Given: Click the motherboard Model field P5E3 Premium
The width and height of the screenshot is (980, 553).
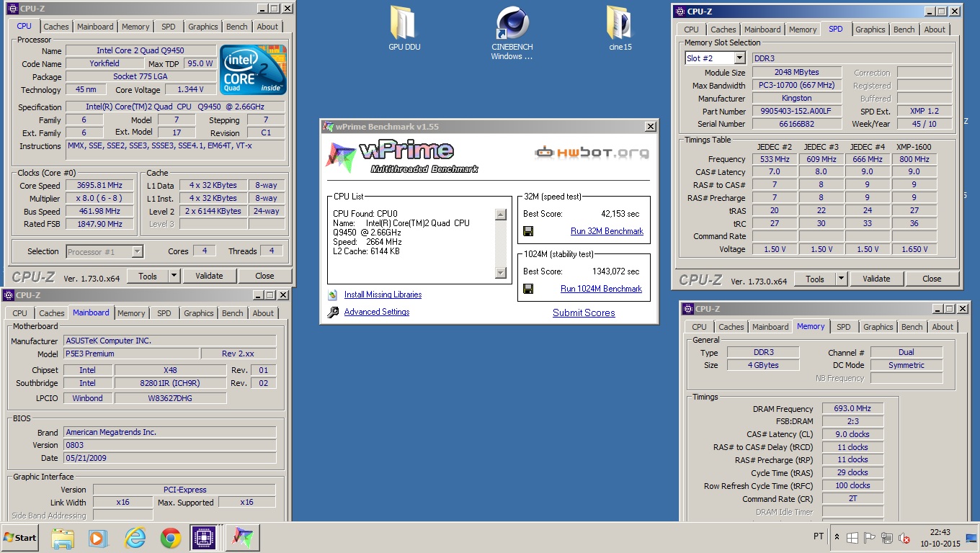Looking at the screenshot, I should tap(131, 354).
